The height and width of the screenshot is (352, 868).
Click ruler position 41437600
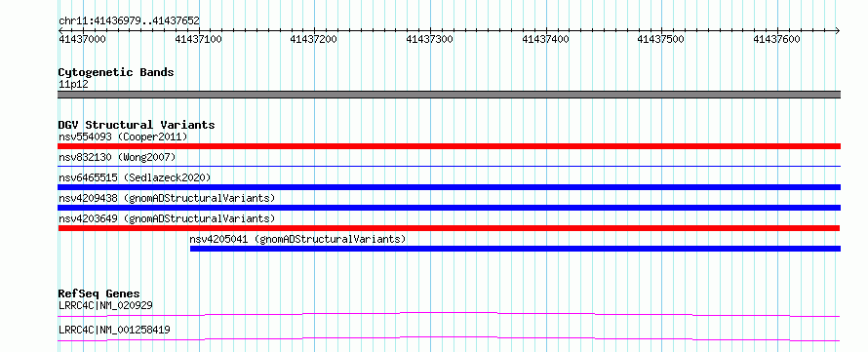[777, 39]
